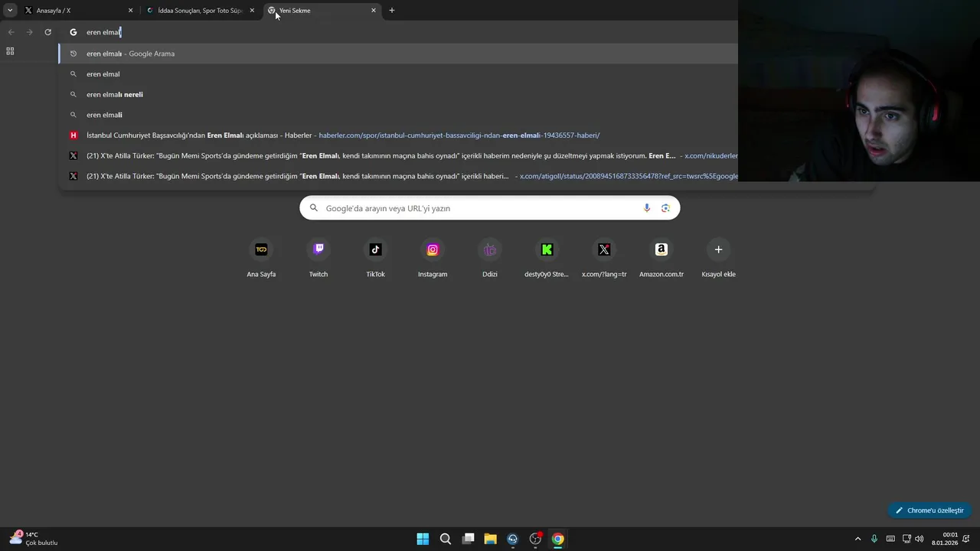Screen dimensions: 980x551
Task: Click the microphone tray icon
Action: [874, 539]
